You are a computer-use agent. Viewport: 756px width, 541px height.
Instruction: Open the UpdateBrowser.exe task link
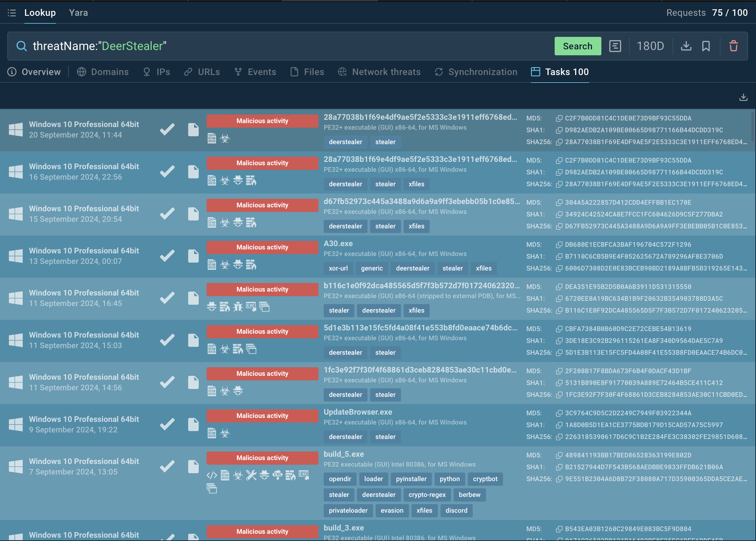358,412
